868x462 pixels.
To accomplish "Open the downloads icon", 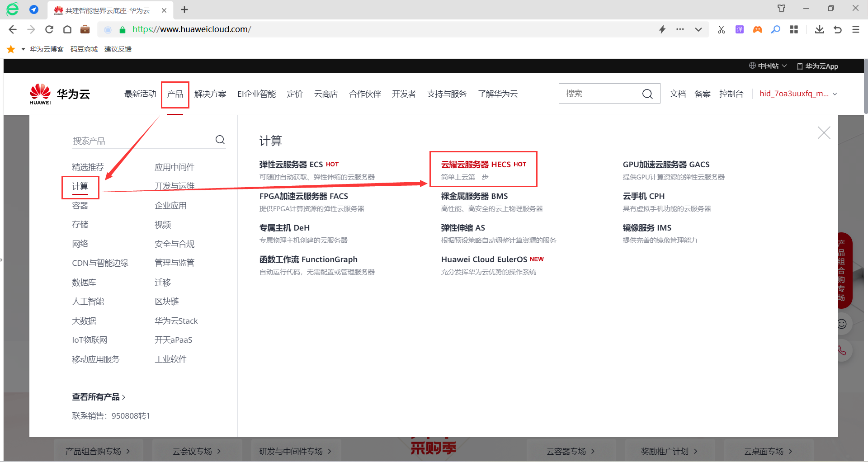I will (x=820, y=29).
